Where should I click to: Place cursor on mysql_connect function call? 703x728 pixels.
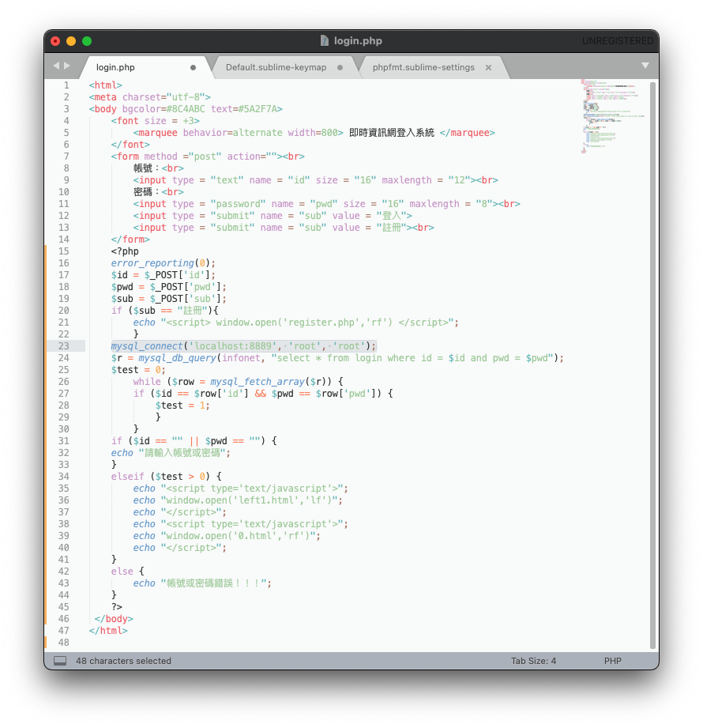click(147, 346)
